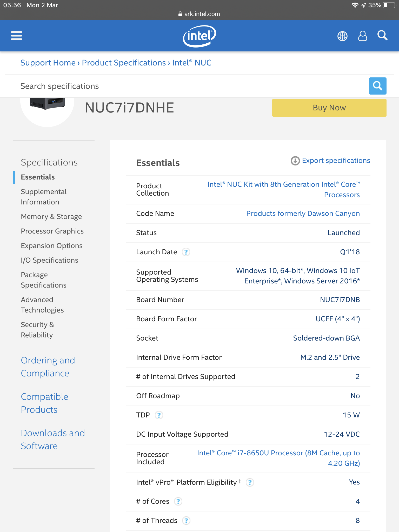The height and width of the screenshot is (532, 399).
Task: Open # of Cores help icon
Action: point(178,501)
